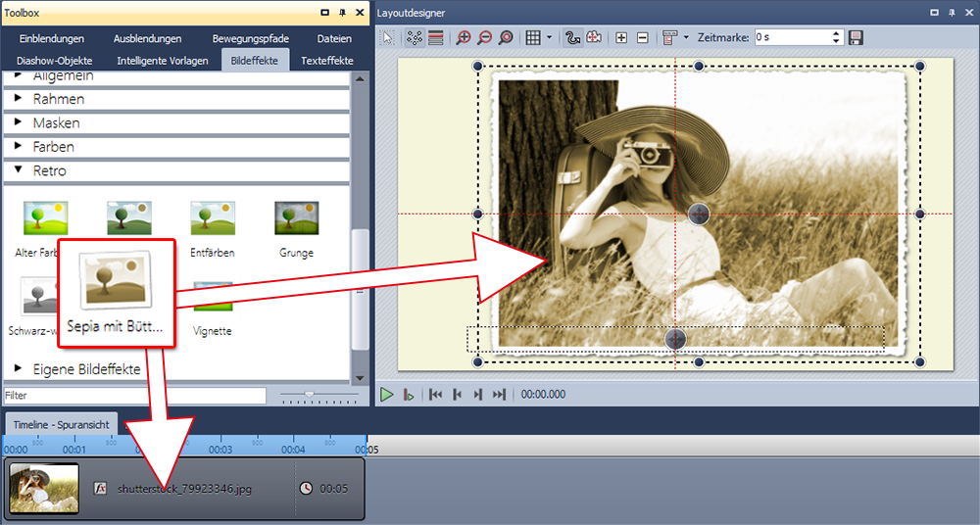Image resolution: width=980 pixels, height=525 pixels.
Task: Expand the Rahmen effects category
Action: 19,99
